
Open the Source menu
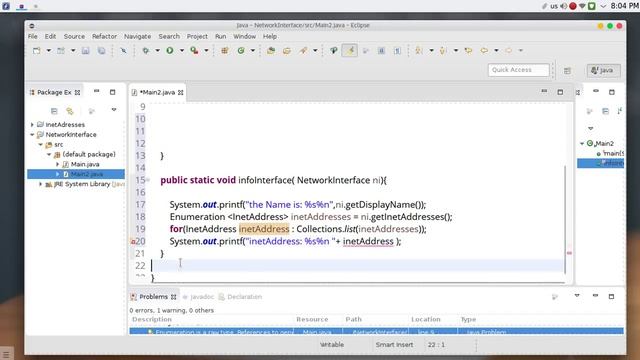pyautogui.click(x=74, y=36)
